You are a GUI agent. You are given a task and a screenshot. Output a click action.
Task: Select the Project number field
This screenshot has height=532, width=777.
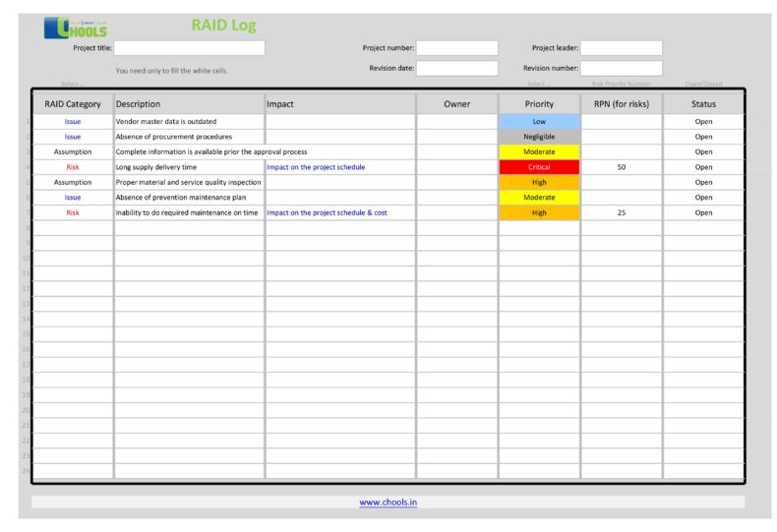click(457, 48)
